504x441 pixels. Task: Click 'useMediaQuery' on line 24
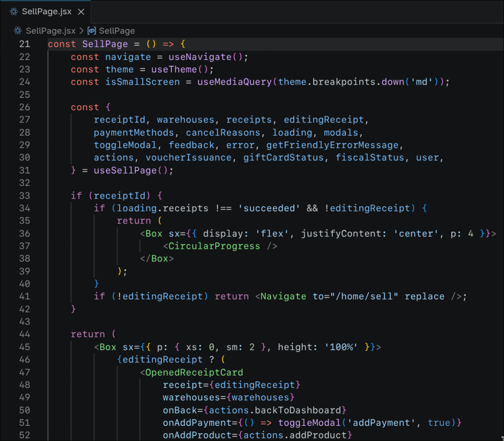coord(235,82)
